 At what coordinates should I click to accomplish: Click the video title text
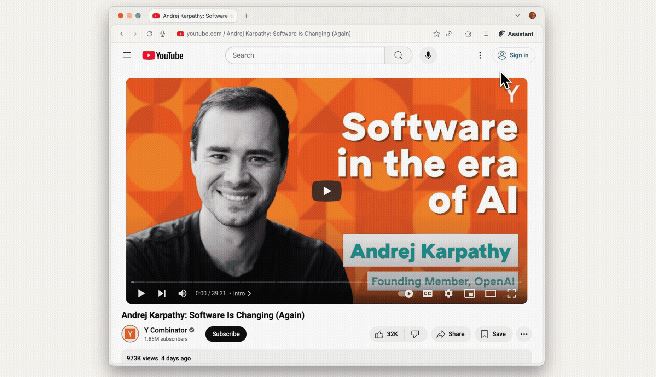coord(213,315)
